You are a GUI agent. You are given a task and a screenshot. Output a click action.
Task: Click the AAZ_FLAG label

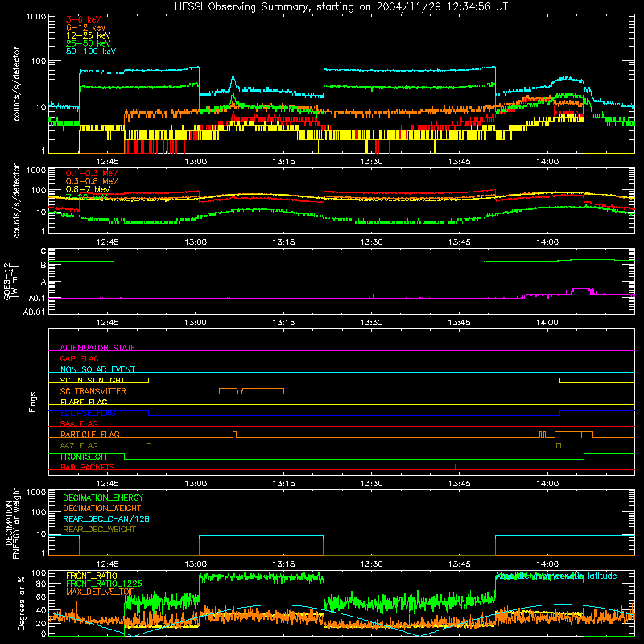(79, 445)
